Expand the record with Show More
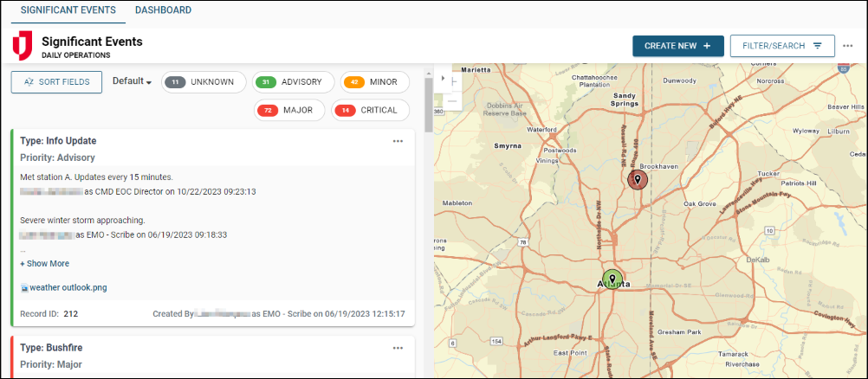 (x=45, y=263)
